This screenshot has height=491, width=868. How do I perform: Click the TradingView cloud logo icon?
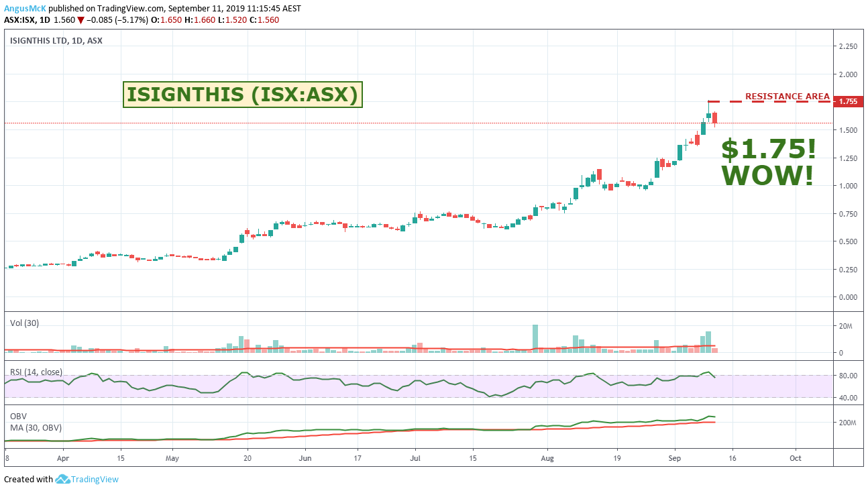click(x=62, y=479)
